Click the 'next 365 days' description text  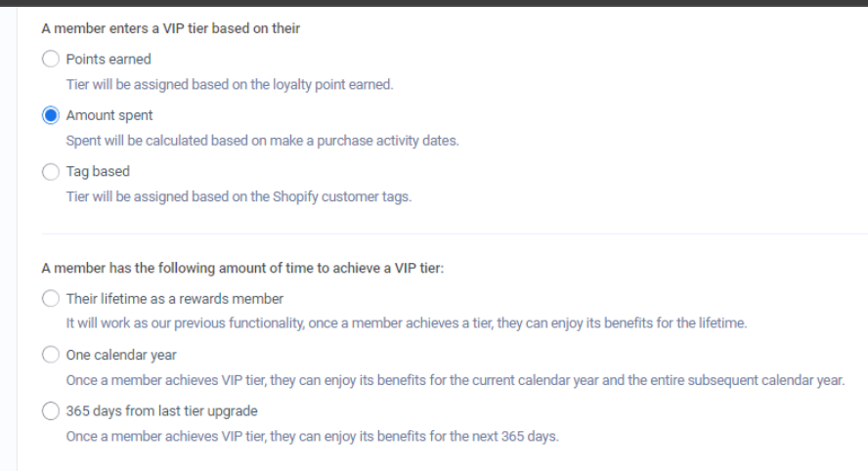pyautogui.click(x=312, y=436)
